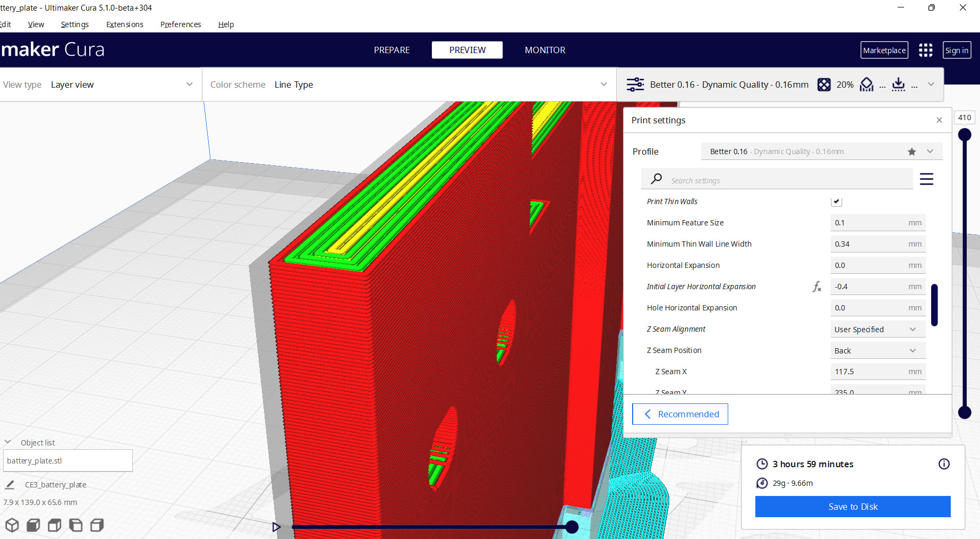Image resolution: width=980 pixels, height=539 pixels.
Task: Open the print settings sliders icon
Action: pos(635,84)
